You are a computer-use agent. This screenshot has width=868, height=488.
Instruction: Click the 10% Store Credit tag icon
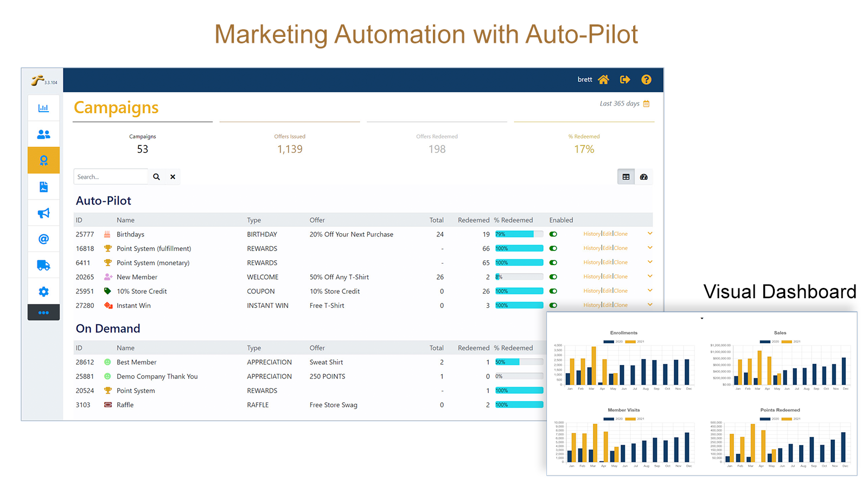(107, 291)
